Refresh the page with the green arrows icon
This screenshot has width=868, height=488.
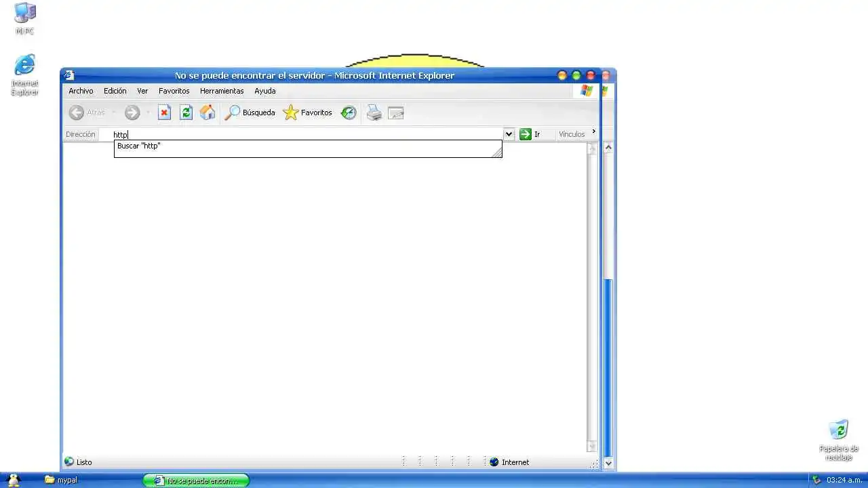click(186, 113)
